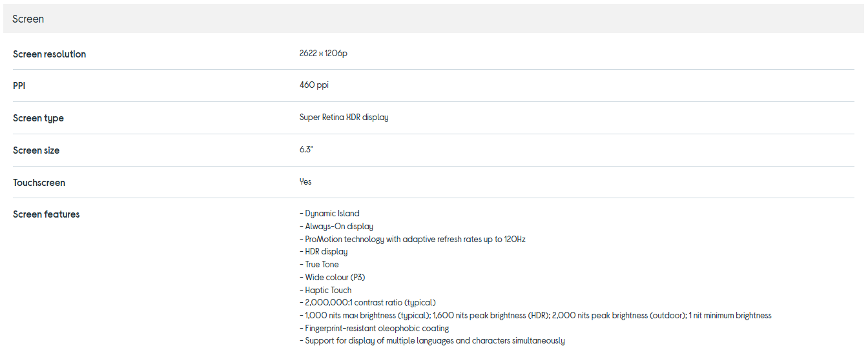Select the 460 ppi value
The width and height of the screenshot is (868, 348).
(x=314, y=85)
